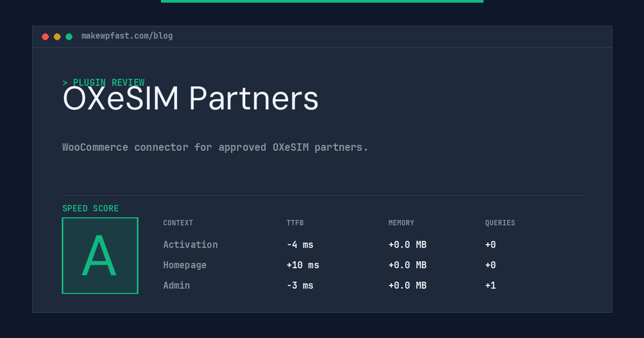Click the Homepage memory value '+0.0 MB'

(407, 265)
